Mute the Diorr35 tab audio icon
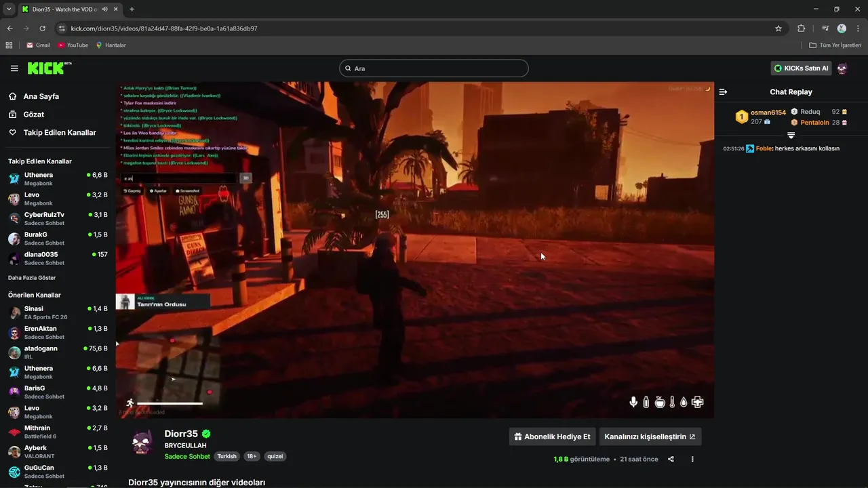The width and height of the screenshot is (868, 488). pyautogui.click(x=104, y=9)
